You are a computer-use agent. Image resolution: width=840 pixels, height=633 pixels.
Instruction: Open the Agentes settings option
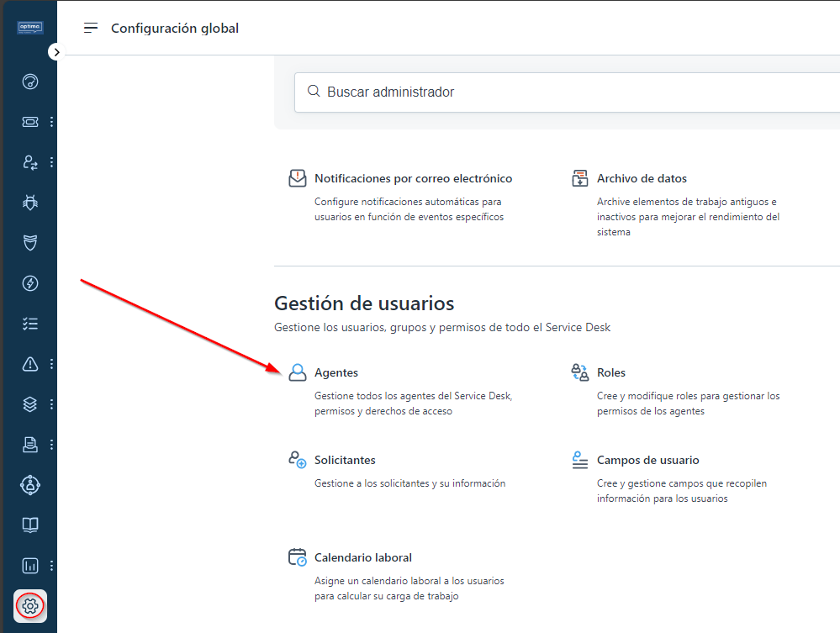pos(335,372)
